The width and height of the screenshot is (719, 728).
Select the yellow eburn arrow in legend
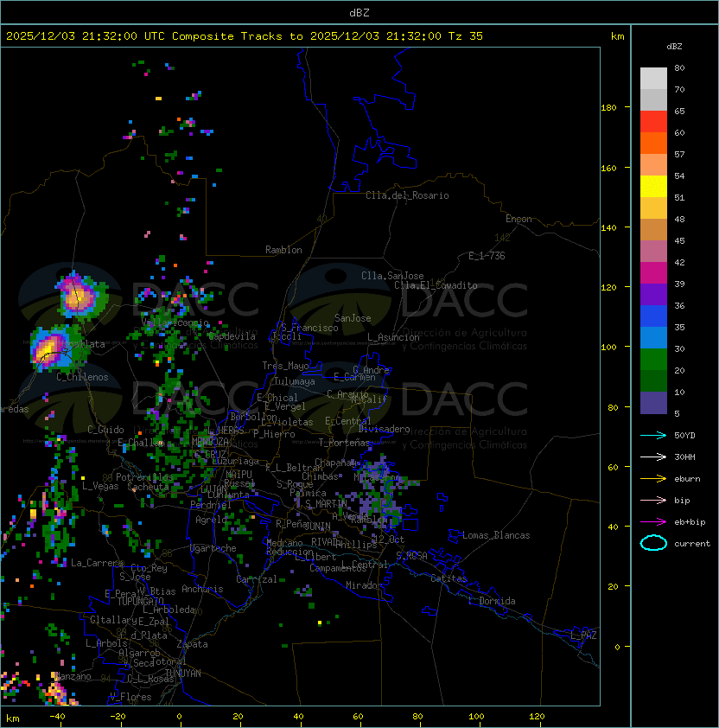click(653, 479)
